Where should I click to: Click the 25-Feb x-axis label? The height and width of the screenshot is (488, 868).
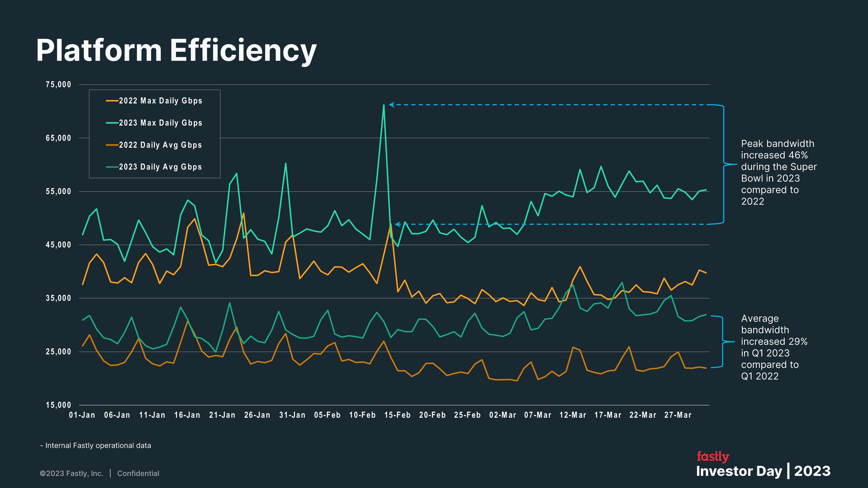468,415
